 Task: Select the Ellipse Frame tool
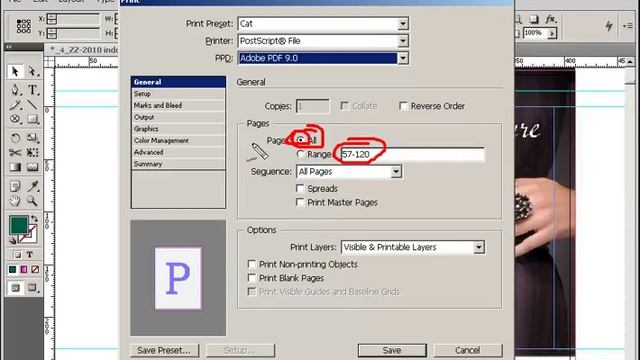click(15, 119)
